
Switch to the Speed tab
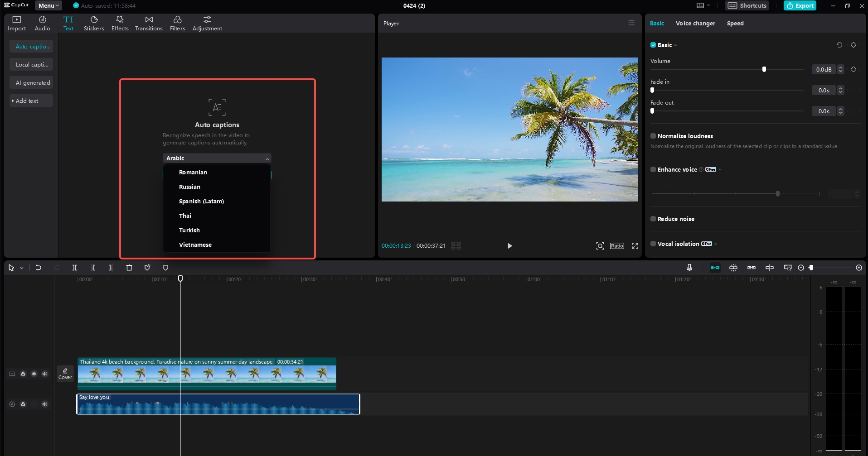[735, 23]
